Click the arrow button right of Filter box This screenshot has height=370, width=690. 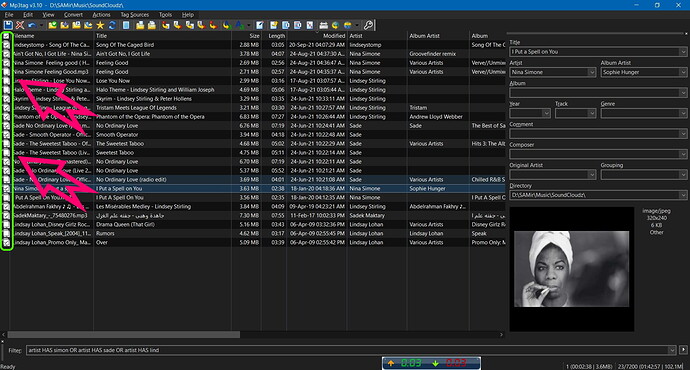(683, 350)
